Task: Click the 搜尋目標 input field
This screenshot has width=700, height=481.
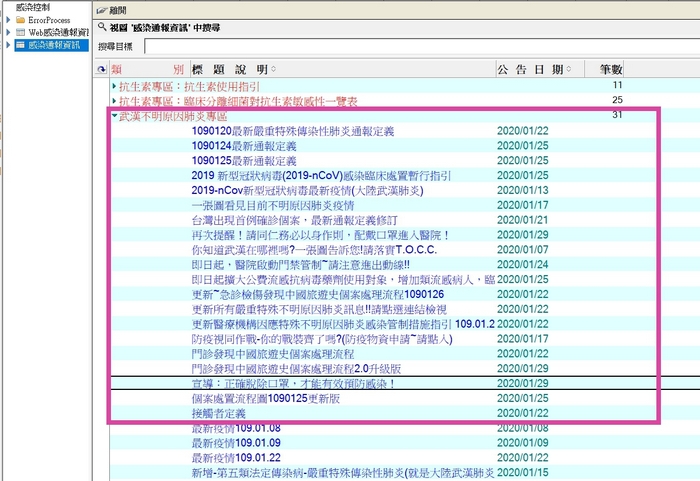Action: 421,46
